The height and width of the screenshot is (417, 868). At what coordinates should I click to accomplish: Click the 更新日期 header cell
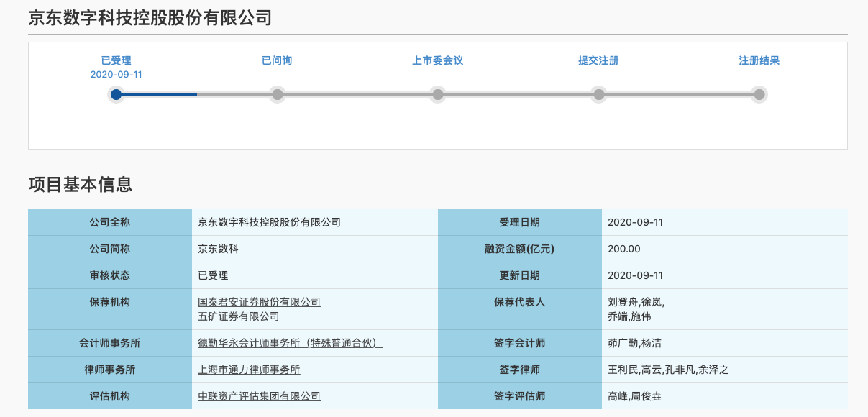[520, 275]
